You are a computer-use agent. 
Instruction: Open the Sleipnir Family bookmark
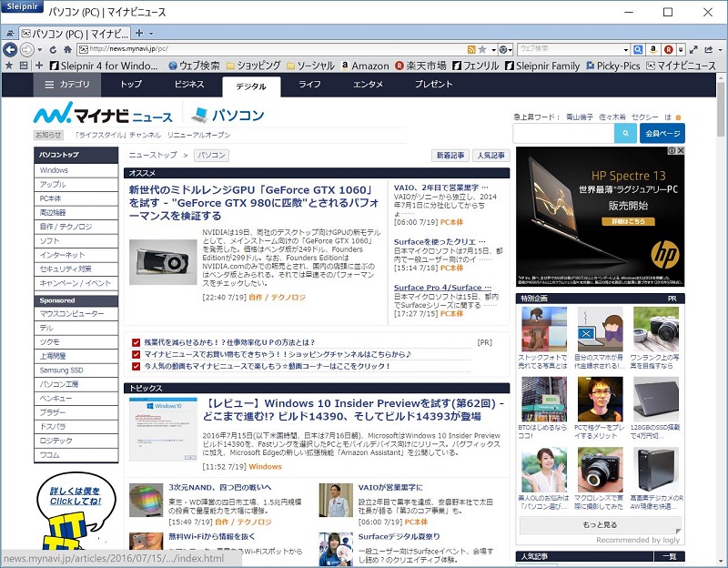[542, 66]
